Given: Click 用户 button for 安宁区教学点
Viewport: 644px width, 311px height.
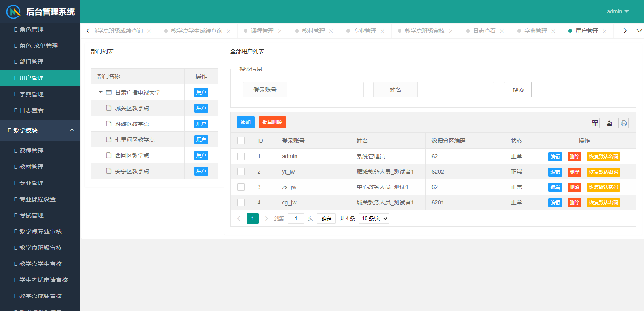Looking at the screenshot, I should point(201,171).
